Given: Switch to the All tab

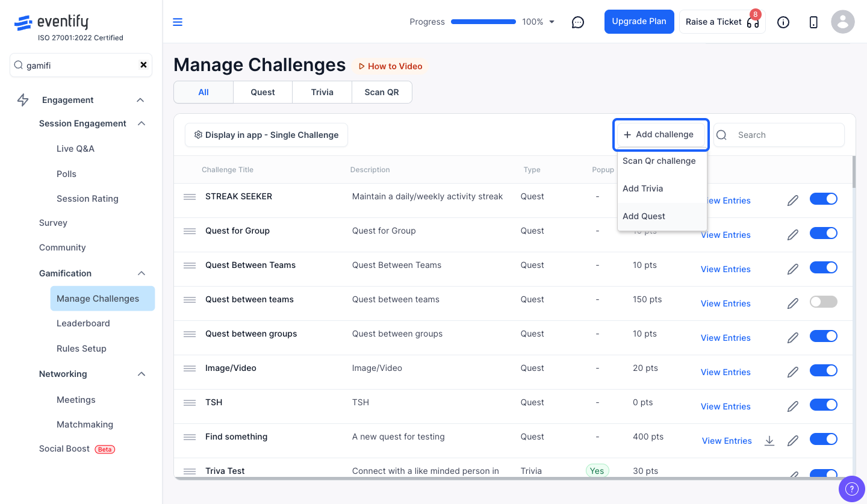Looking at the screenshot, I should [204, 92].
